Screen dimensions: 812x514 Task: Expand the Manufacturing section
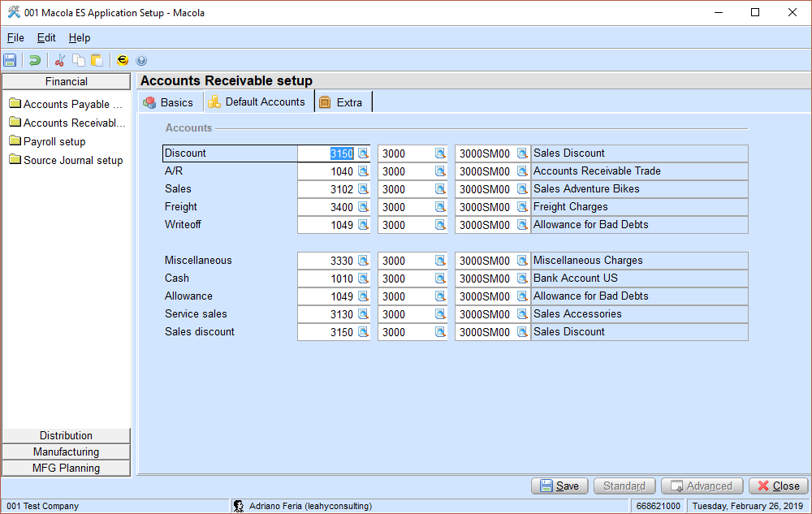[x=67, y=452]
